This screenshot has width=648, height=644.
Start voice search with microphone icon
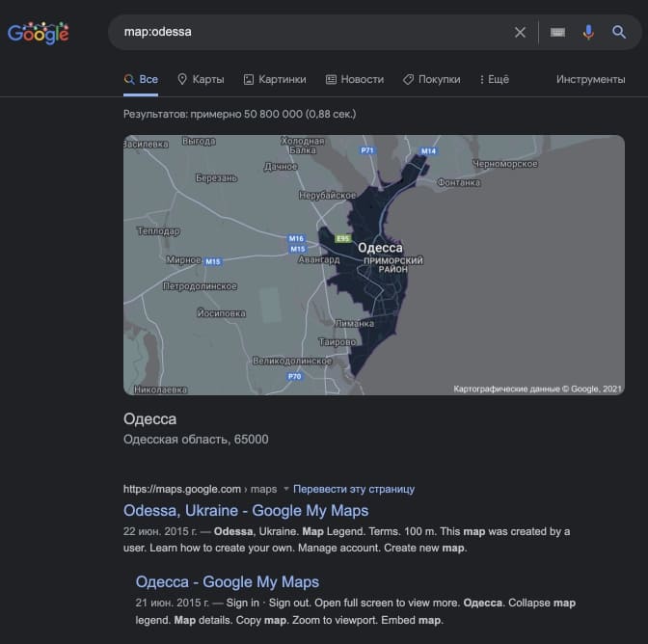[588, 32]
